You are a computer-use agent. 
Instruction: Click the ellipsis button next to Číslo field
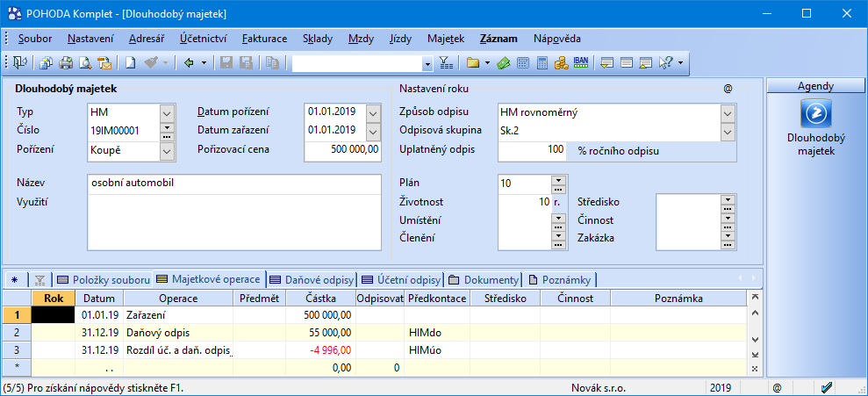[168, 131]
